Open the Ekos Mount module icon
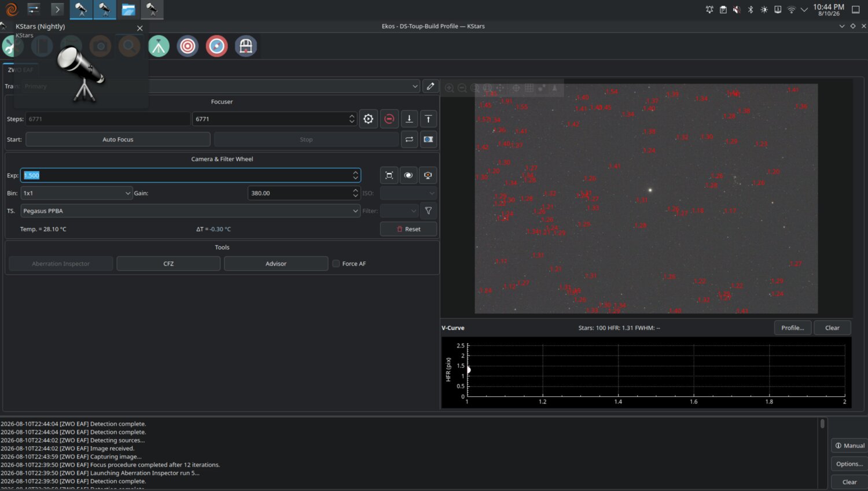 159,46
